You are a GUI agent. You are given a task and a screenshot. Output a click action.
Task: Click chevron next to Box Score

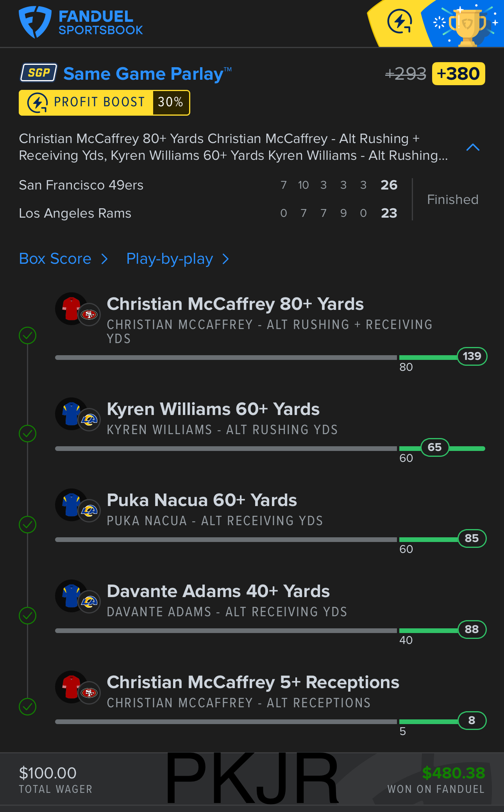pos(104,259)
